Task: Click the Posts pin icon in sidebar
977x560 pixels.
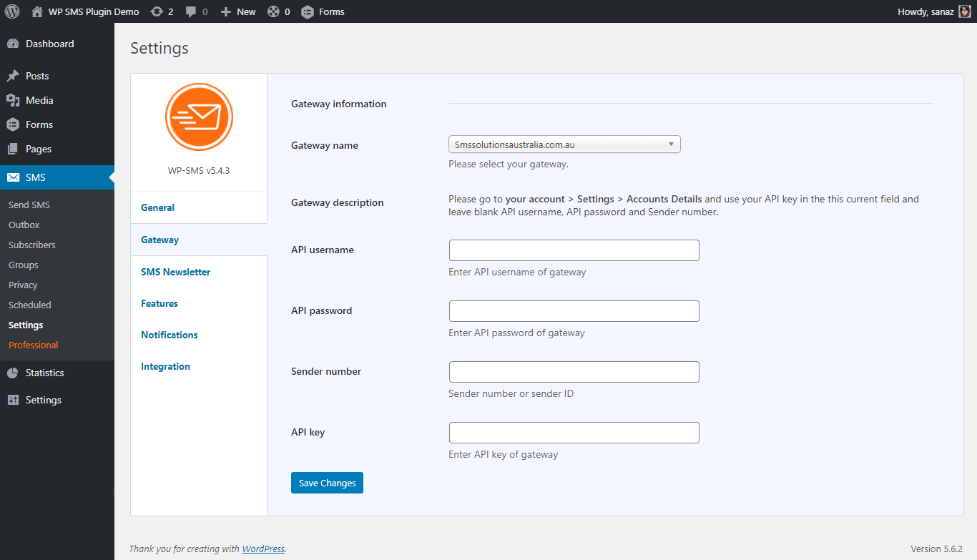Action: 13,76
